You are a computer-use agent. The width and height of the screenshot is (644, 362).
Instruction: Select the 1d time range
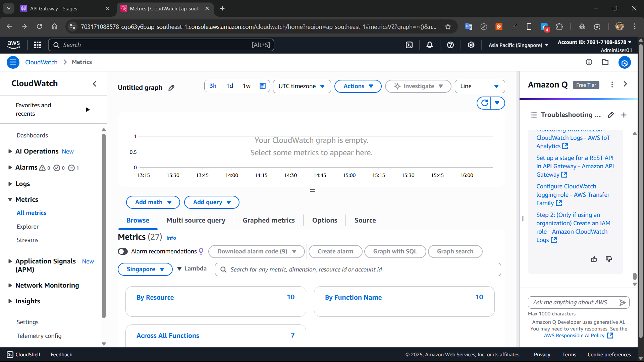tap(229, 86)
